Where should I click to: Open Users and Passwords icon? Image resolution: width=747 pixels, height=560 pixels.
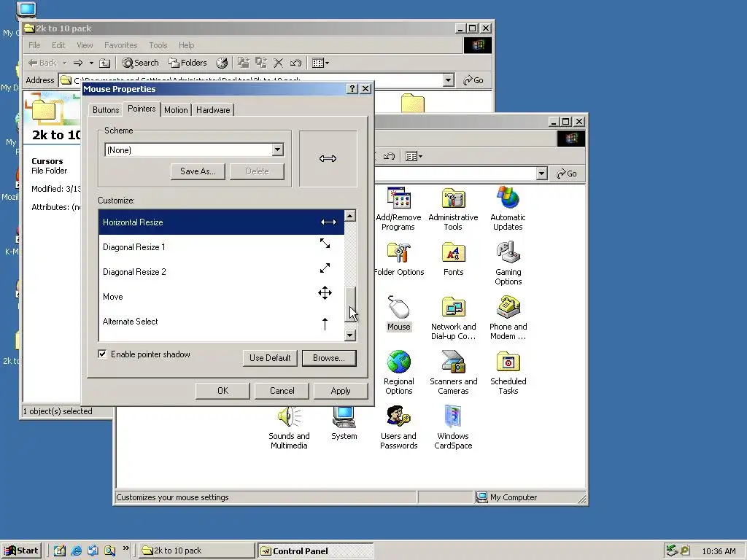[x=399, y=427]
